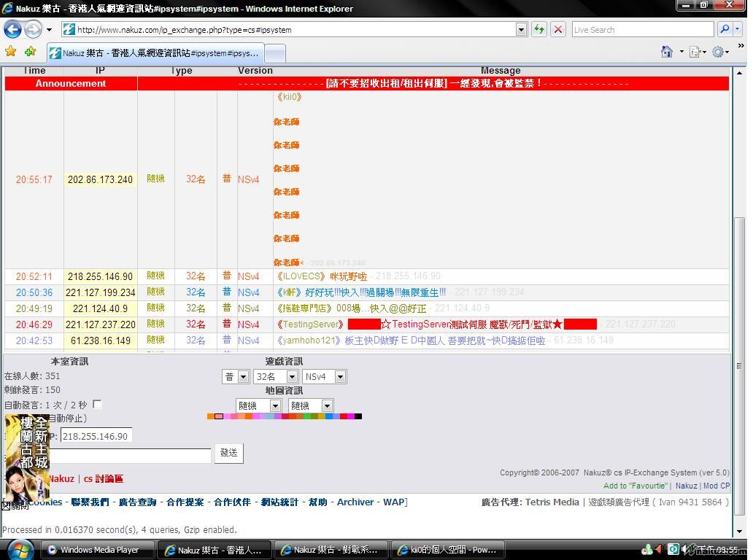
Task: Open Windows Media Player from the taskbar
Action: click(x=99, y=550)
